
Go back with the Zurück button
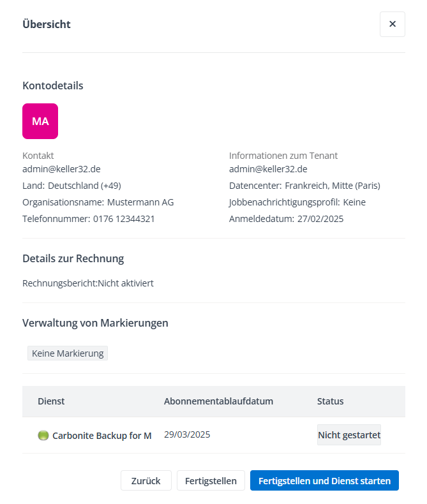tap(146, 481)
